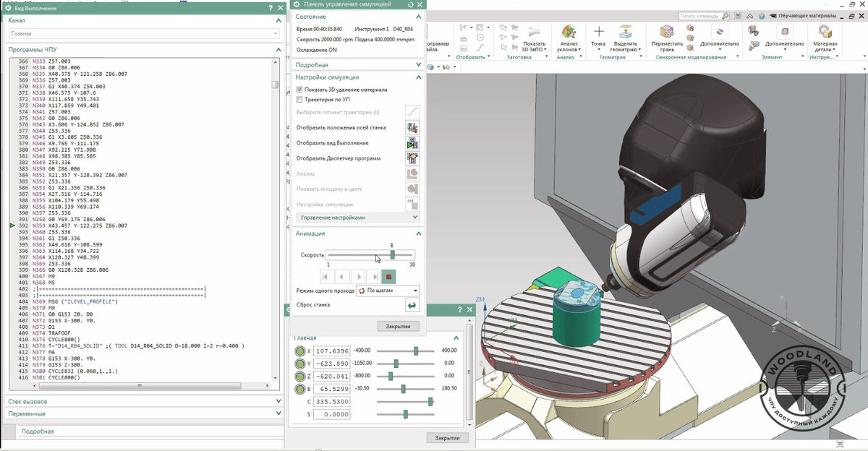The height and width of the screenshot is (451, 868).
Task: Click the help icon of the Execution View panel
Action: pos(271,7)
